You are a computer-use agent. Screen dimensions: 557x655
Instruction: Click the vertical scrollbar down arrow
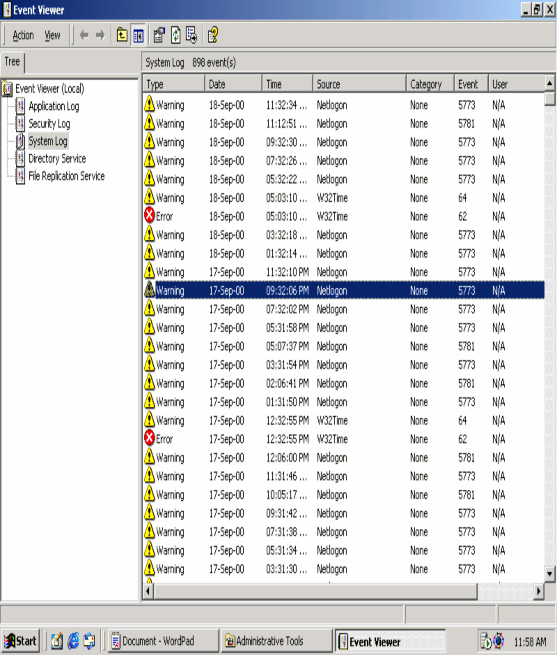click(550, 574)
